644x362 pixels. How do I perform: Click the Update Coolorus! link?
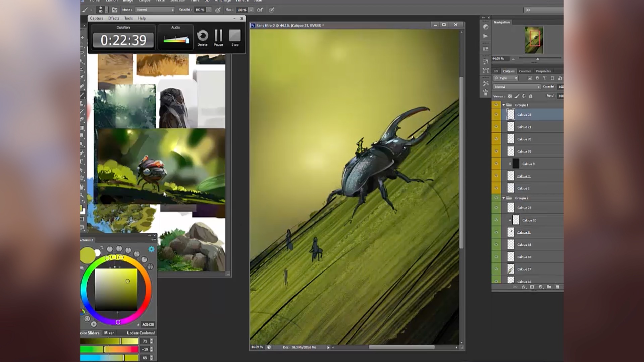tap(141, 333)
